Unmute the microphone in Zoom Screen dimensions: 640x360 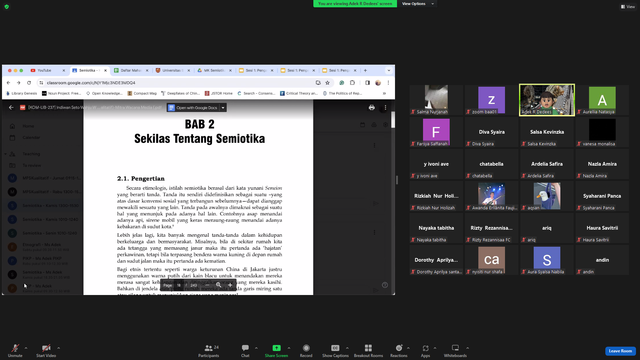click(x=15, y=350)
